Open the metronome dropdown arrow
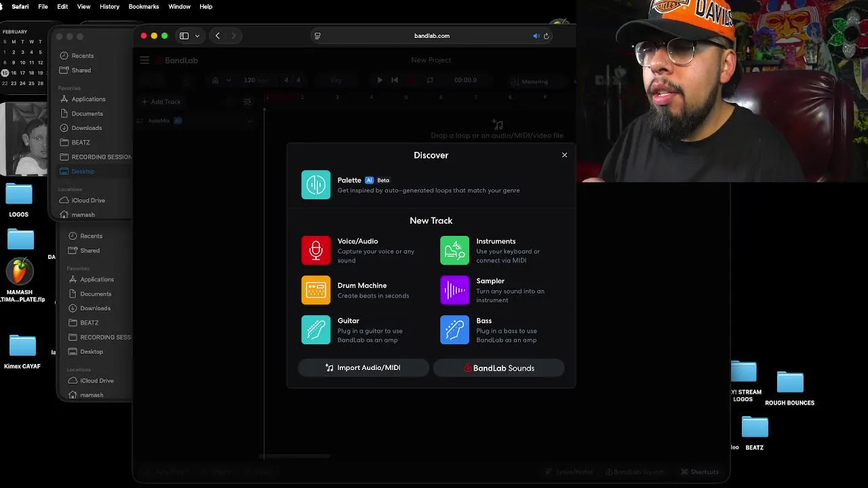The width and height of the screenshot is (868, 488). point(229,80)
